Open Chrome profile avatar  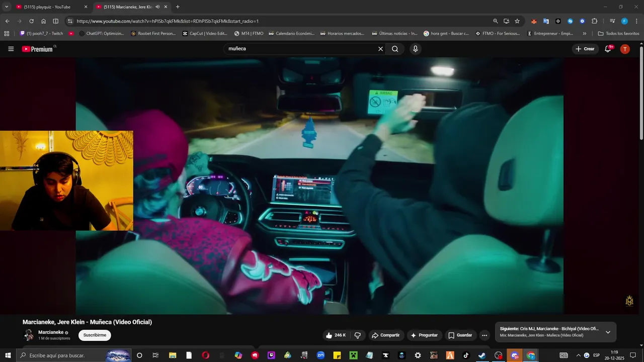click(x=624, y=21)
